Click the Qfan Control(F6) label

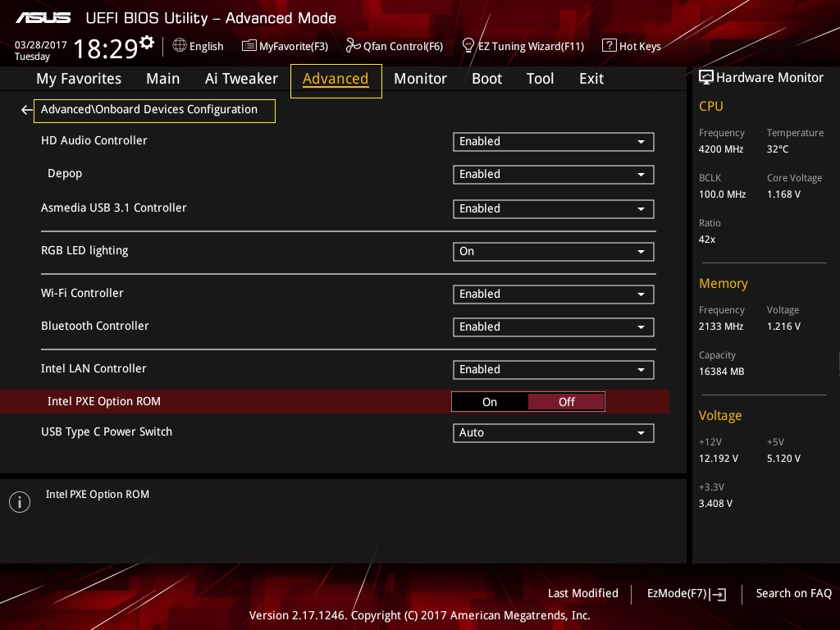(403, 47)
